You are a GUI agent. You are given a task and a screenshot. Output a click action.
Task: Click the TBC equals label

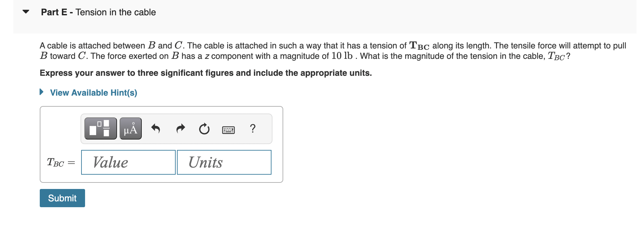[x=61, y=162]
